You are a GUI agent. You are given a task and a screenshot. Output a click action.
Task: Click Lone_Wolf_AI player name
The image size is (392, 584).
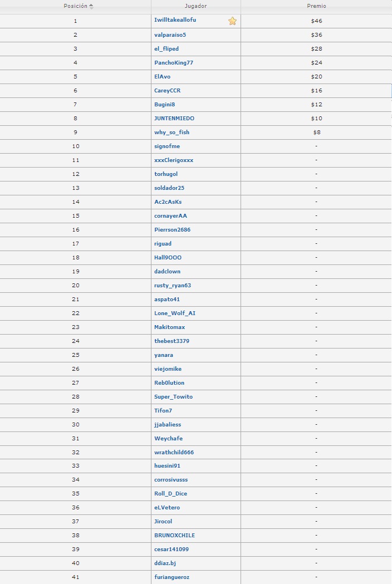pyautogui.click(x=174, y=313)
